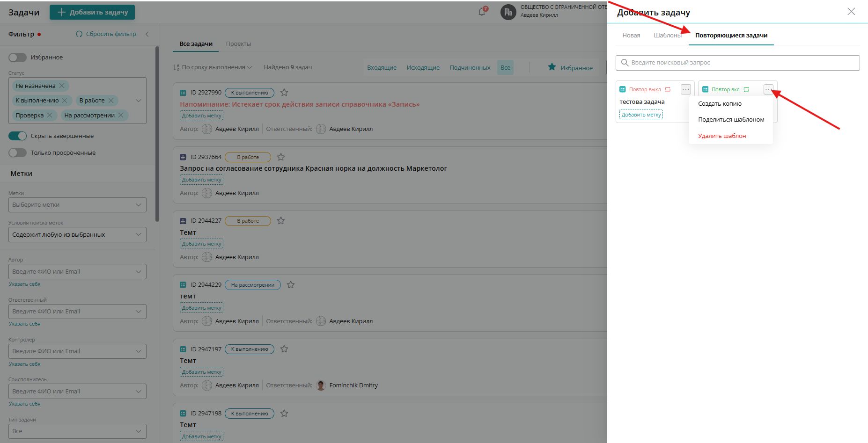Click «Сбросить фильтр» link
Image resolution: width=868 pixels, height=443 pixels.
(x=106, y=34)
